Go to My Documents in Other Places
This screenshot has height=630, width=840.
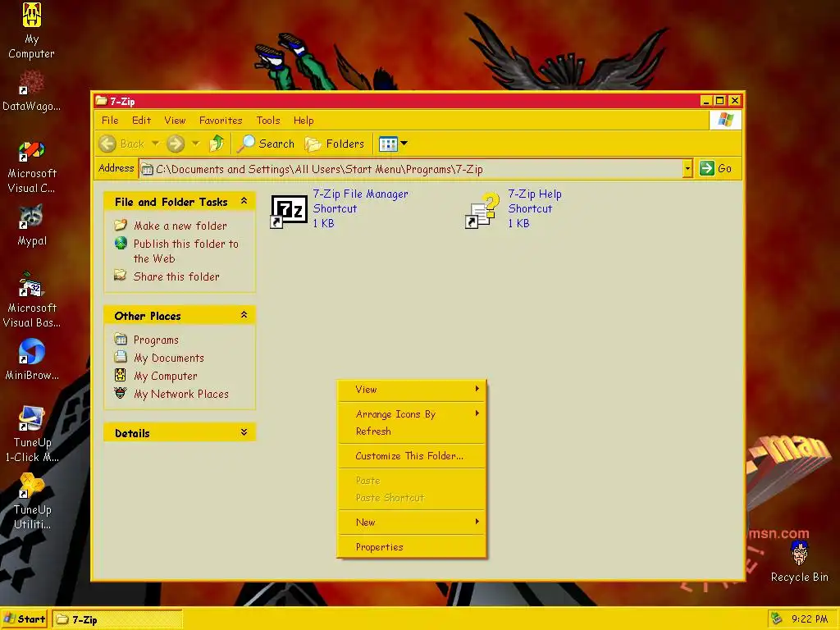click(x=169, y=358)
